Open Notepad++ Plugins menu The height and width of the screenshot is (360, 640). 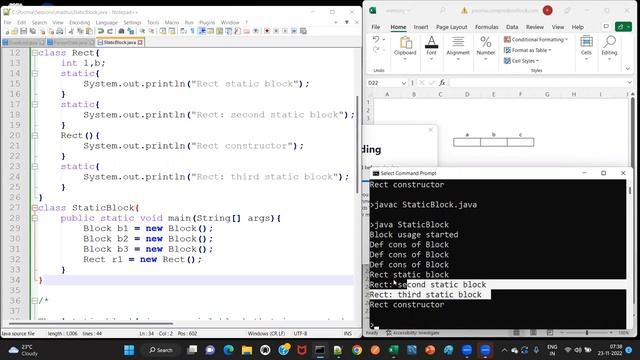click(207, 22)
